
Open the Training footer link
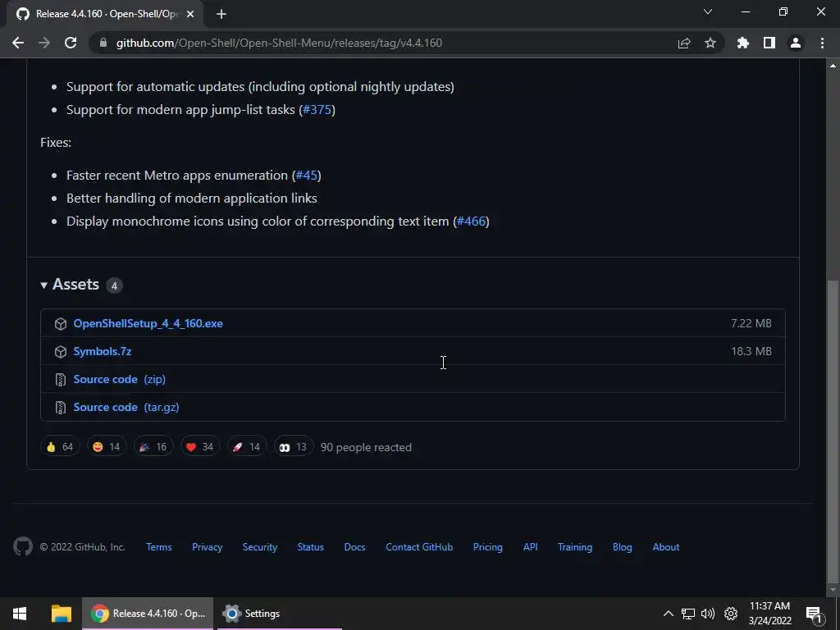tap(575, 547)
